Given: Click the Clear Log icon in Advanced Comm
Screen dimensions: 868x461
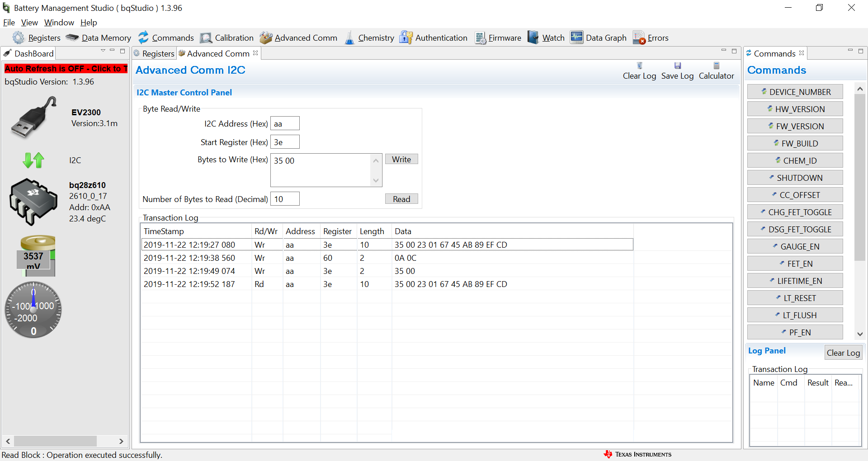Looking at the screenshot, I should [640, 66].
